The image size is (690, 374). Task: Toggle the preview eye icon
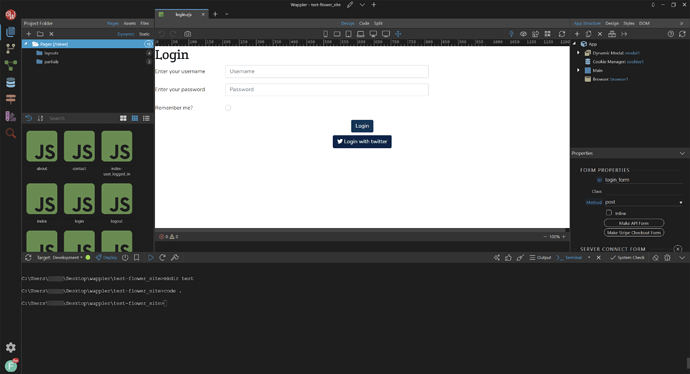click(x=523, y=34)
